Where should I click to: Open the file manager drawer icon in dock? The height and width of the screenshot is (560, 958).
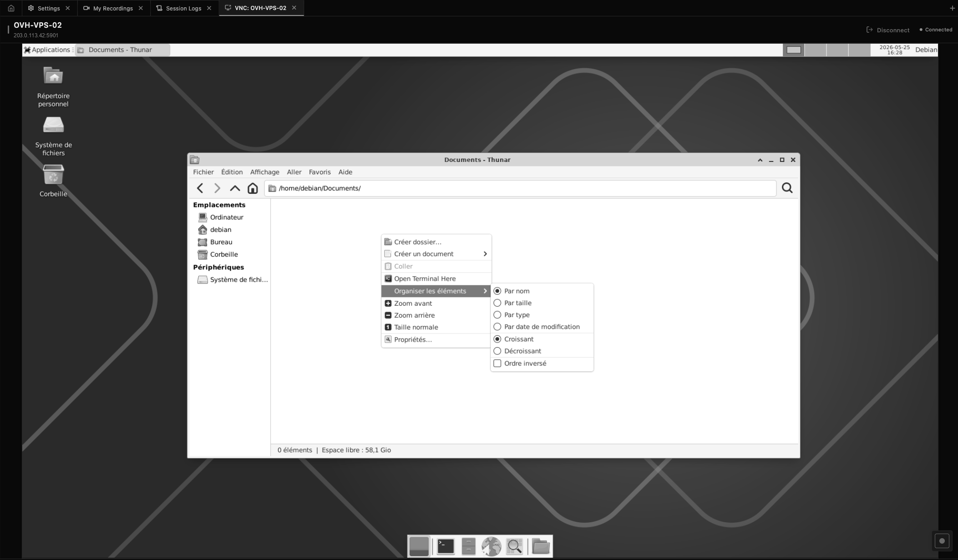pyautogui.click(x=468, y=546)
